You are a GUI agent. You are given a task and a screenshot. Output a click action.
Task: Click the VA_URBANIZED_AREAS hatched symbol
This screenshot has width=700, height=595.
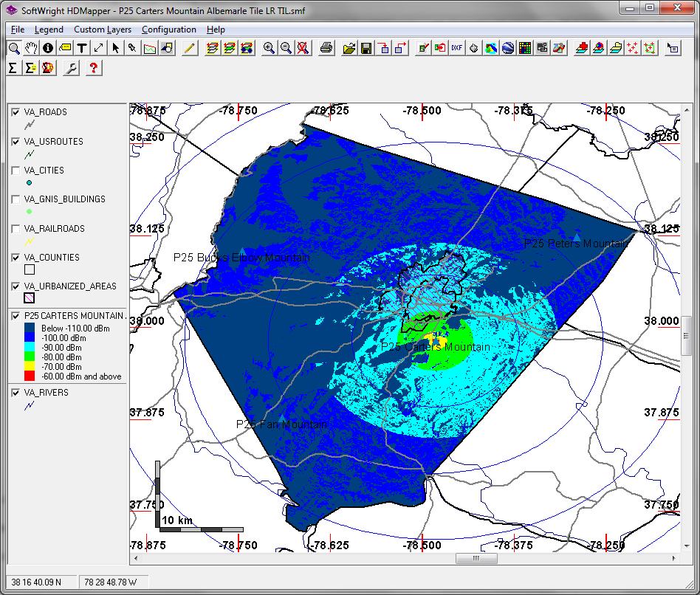[x=30, y=298]
